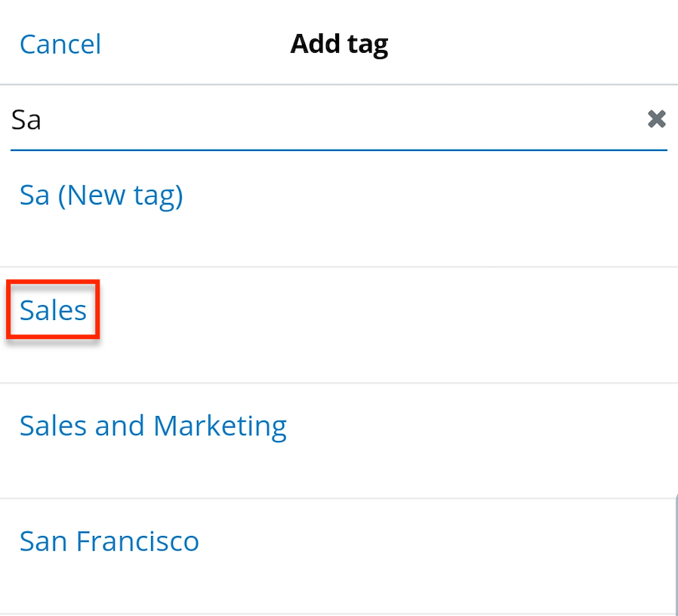This screenshot has height=616, width=678.
Task: Click into the tag search field containing "Sa"
Action: (x=302, y=119)
